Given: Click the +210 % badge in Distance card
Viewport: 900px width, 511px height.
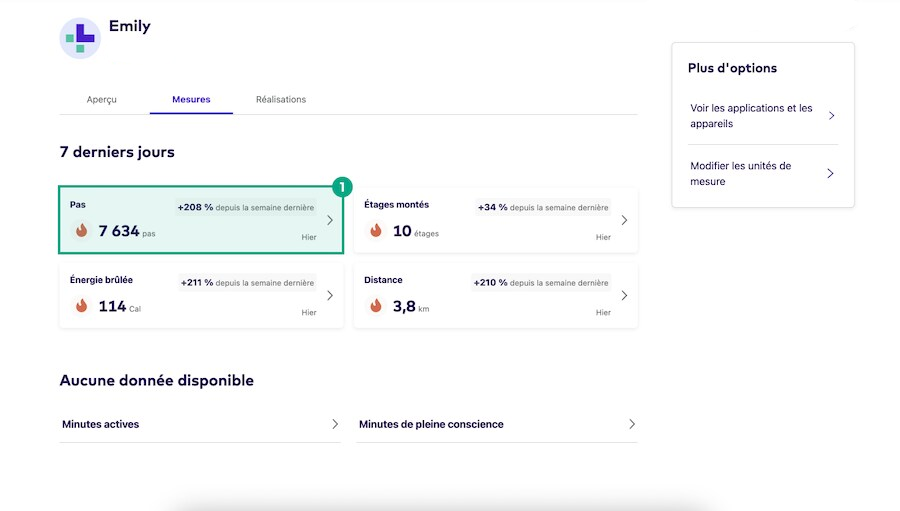Looking at the screenshot, I should [x=541, y=282].
